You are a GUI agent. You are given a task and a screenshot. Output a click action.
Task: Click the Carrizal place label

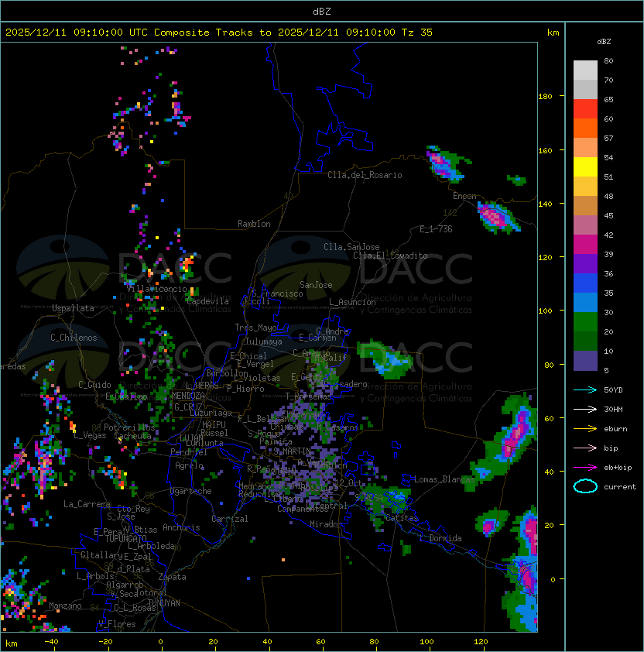click(230, 519)
